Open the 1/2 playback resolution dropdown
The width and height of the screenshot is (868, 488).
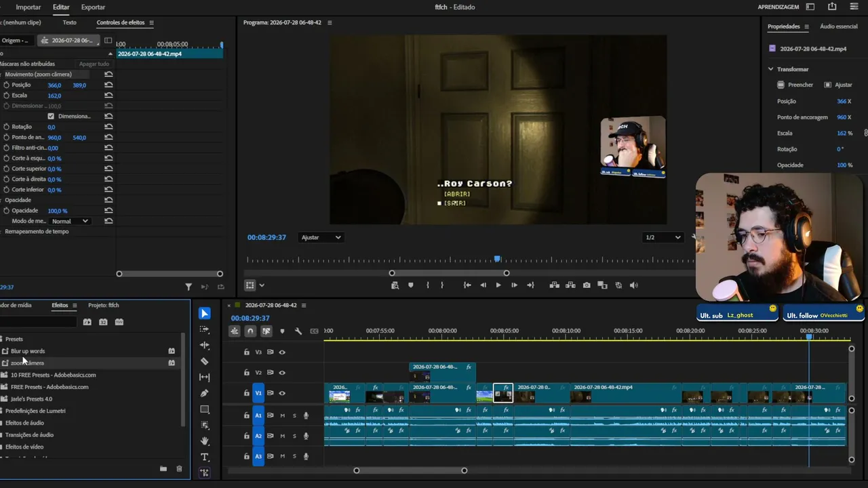(x=663, y=237)
